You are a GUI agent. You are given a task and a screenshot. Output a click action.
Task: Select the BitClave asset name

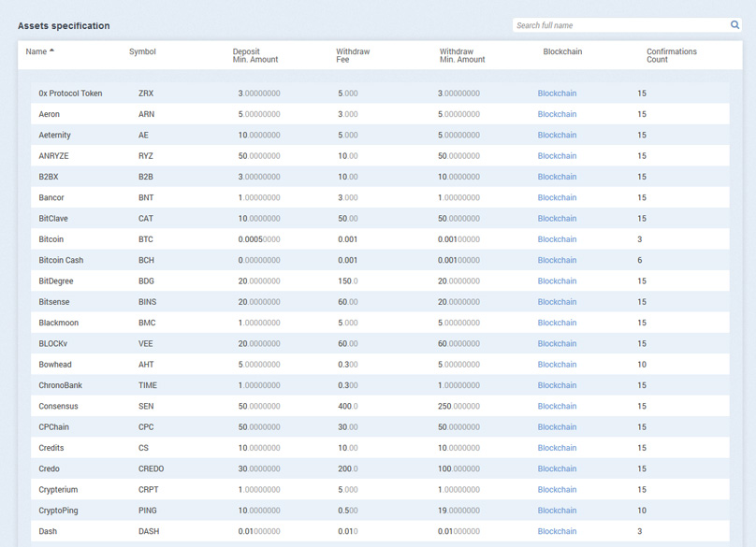[53, 218]
